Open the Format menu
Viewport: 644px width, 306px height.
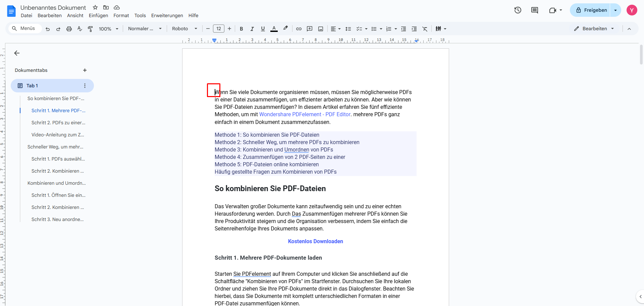121,15
